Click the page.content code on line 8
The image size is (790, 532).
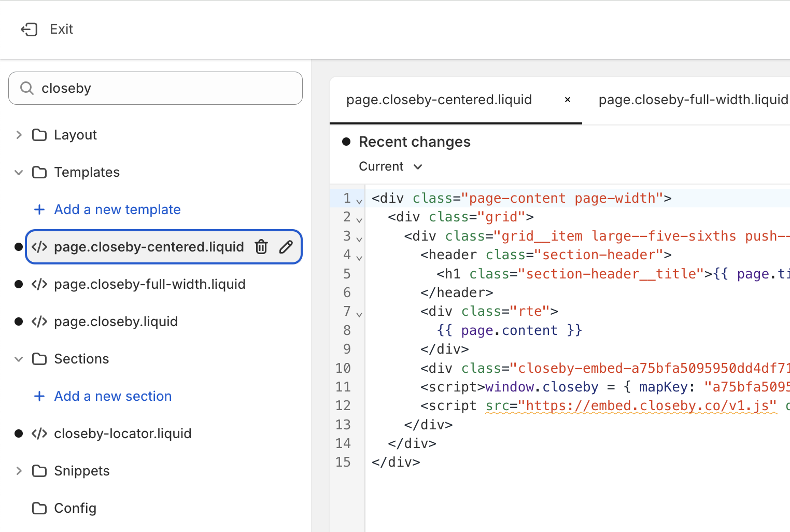[510, 330]
